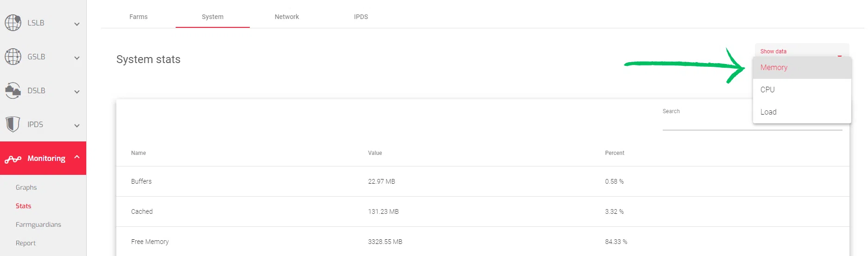Expand the IPDS sidebar chevron
The image size is (868, 256).
(x=77, y=125)
